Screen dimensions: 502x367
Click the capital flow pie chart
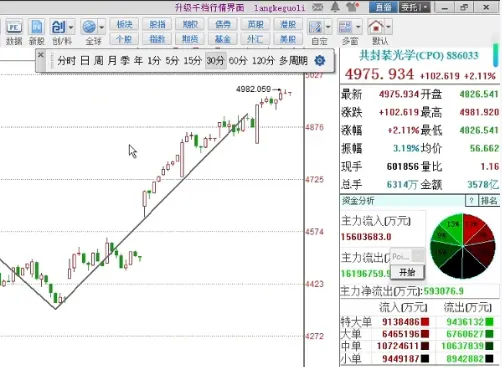tap(463, 246)
